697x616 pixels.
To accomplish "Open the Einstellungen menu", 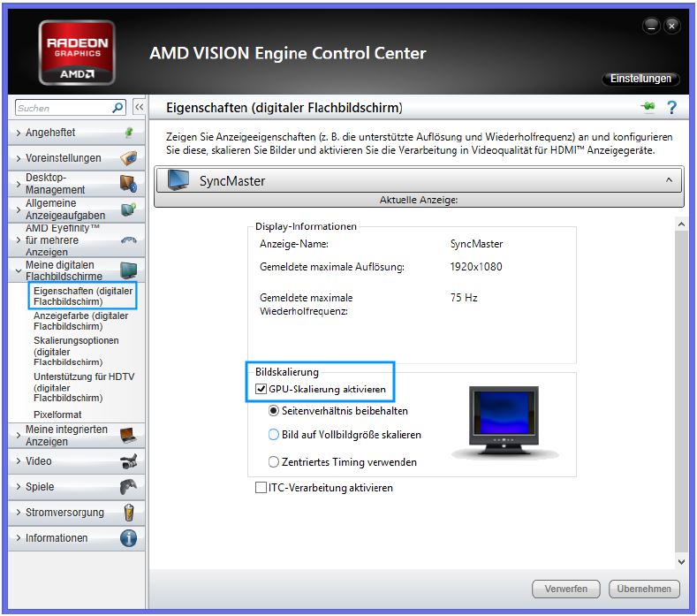I will pyautogui.click(x=640, y=79).
